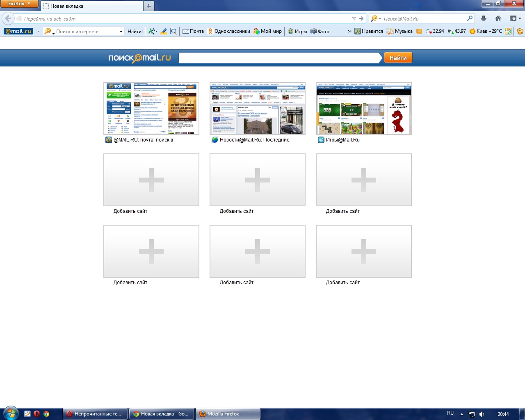Open the Downloads arrow button
The height and width of the screenshot is (420, 525).
tap(484, 18)
